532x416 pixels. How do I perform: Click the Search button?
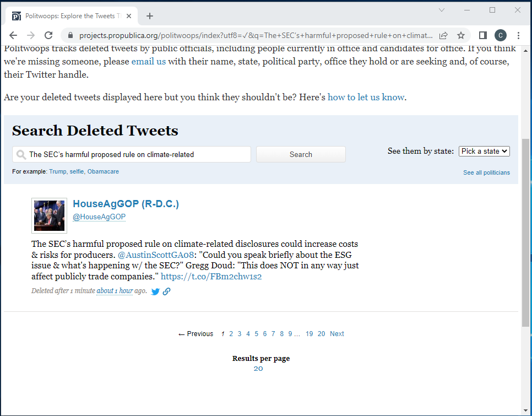301,154
